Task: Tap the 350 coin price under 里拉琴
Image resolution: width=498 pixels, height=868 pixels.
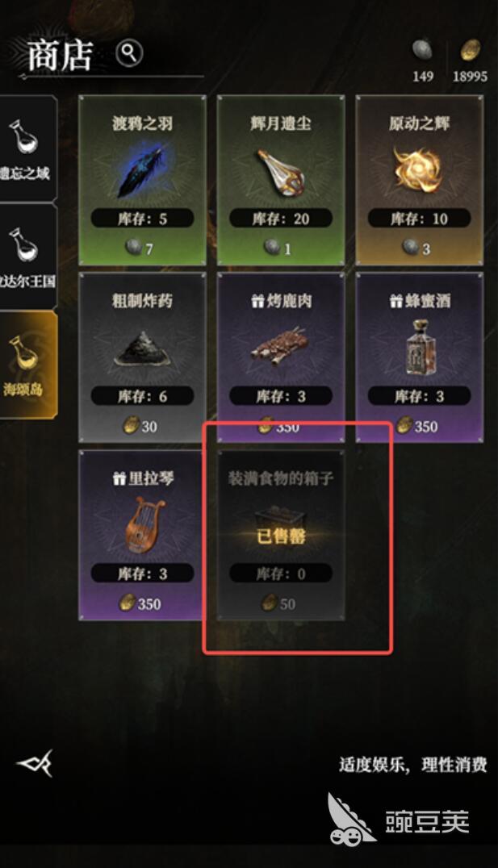Action: [x=140, y=603]
